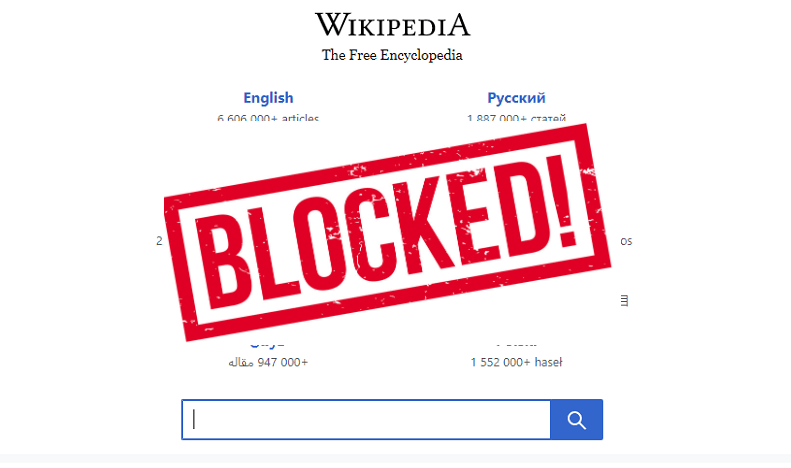This screenshot has width=791, height=468.
Task: Click the gray footer strip at bottom
Action: (x=396, y=458)
